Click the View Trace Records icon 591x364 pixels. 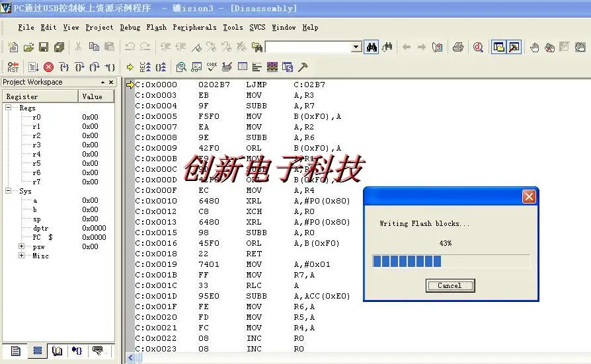click(161, 67)
